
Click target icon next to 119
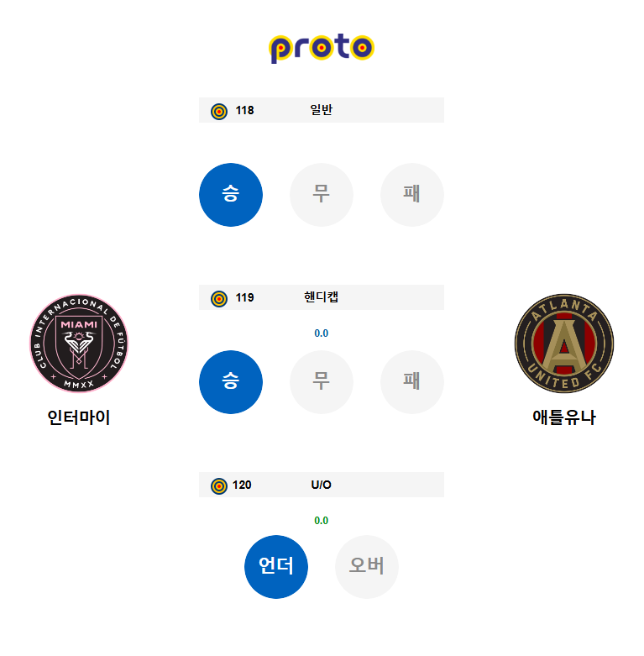point(219,299)
